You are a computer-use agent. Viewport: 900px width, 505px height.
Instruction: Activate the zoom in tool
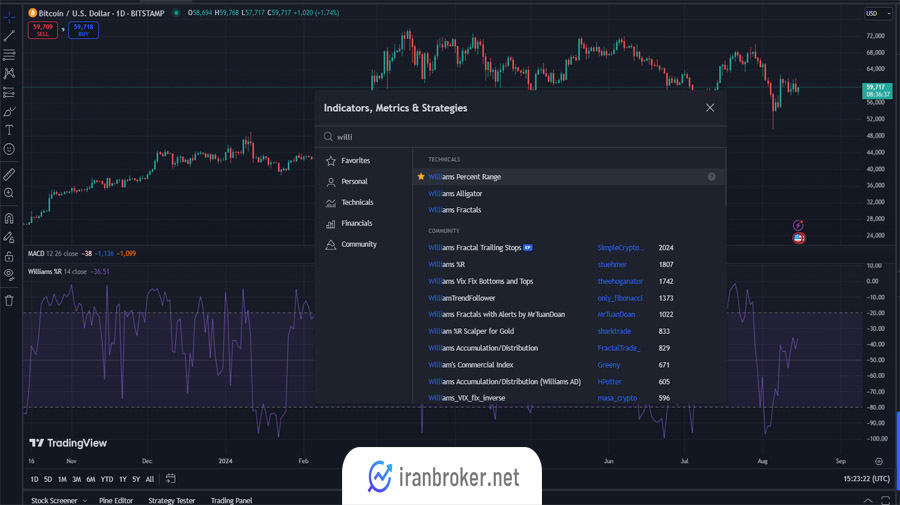tap(9, 193)
